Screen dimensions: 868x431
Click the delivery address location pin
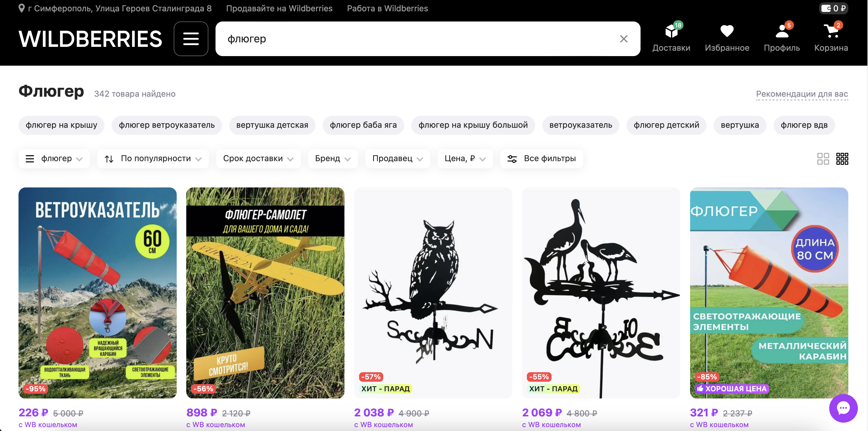tap(21, 8)
